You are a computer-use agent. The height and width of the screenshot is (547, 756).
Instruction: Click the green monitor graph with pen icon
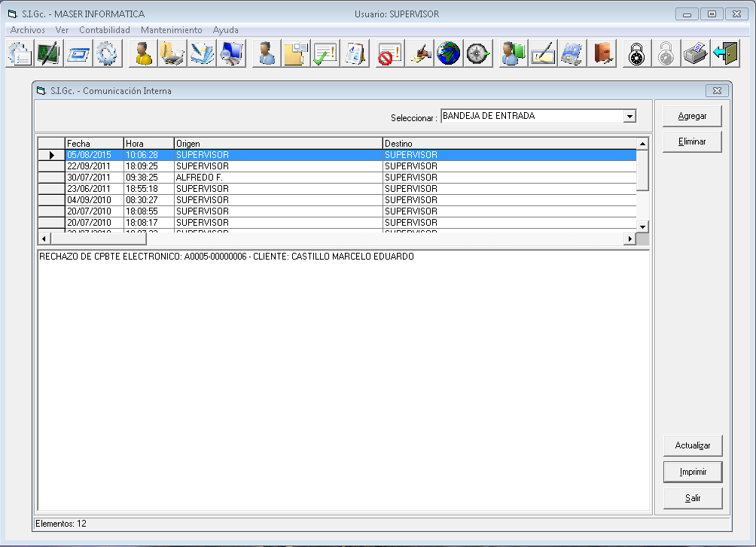coord(49,53)
